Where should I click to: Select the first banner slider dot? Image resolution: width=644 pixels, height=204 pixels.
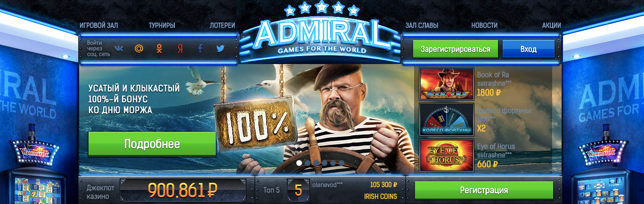(299, 163)
